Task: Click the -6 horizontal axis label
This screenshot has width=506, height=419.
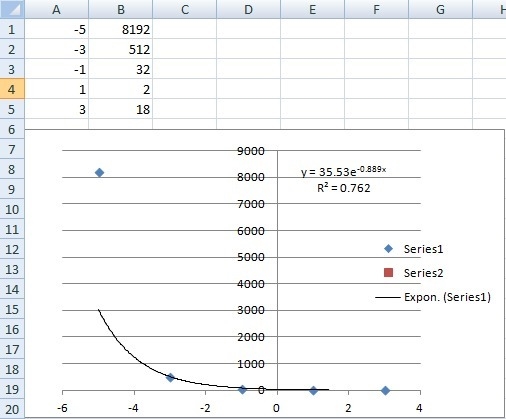Action: (x=63, y=408)
